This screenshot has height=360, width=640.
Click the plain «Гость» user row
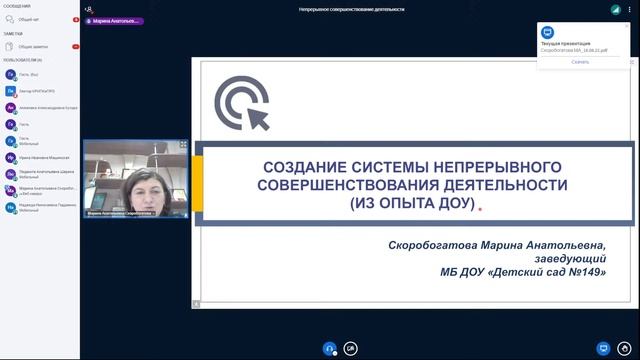tap(40, 124)
